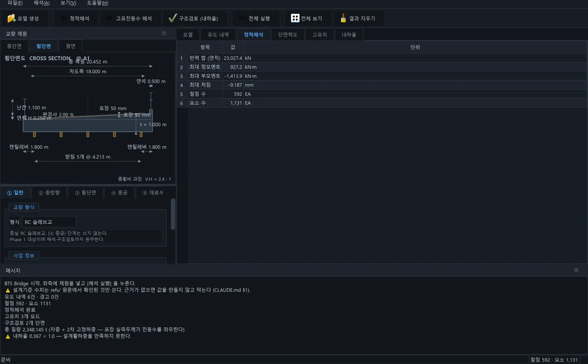Screen dimensions: 588x364
Task: Go to step ② 종방향 tab
Action: (x=49, y=193)
